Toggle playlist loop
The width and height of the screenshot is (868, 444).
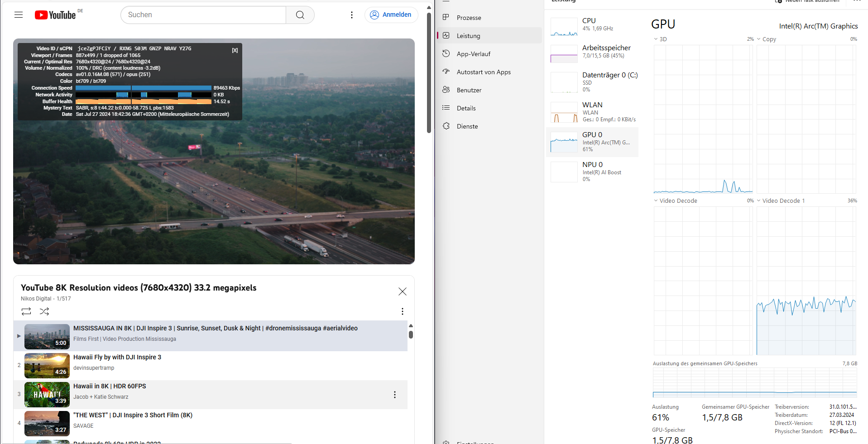26,311
